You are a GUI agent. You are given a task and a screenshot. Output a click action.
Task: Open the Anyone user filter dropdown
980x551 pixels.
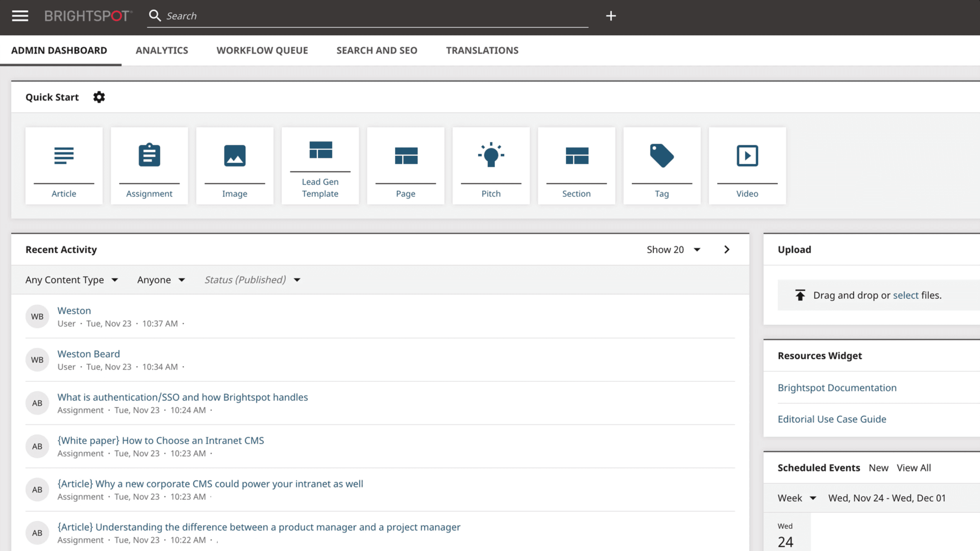tap(161, 280)
